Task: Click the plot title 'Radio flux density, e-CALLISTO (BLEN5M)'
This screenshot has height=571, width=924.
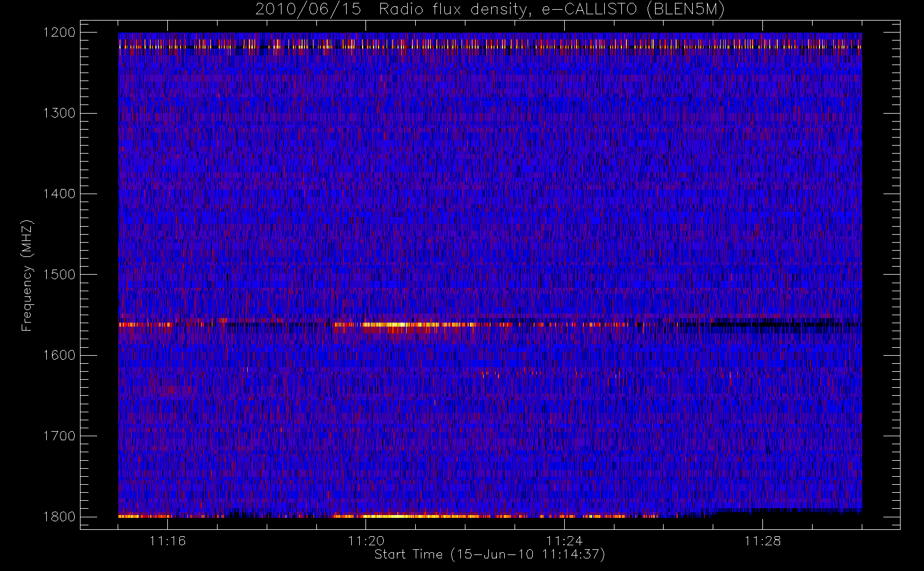Action: (552, 10)
